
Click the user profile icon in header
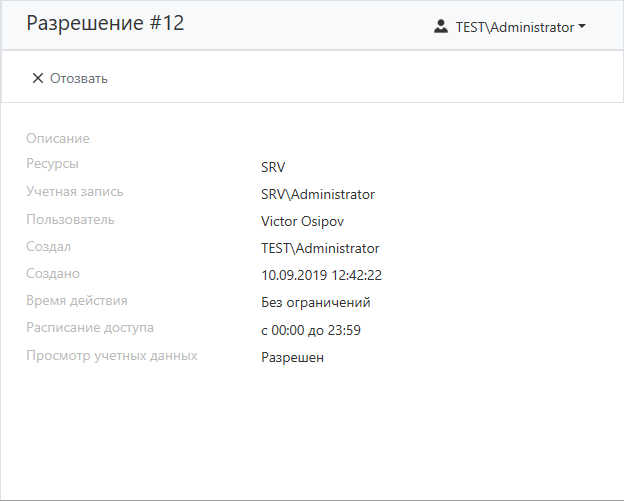click(441, 27)
